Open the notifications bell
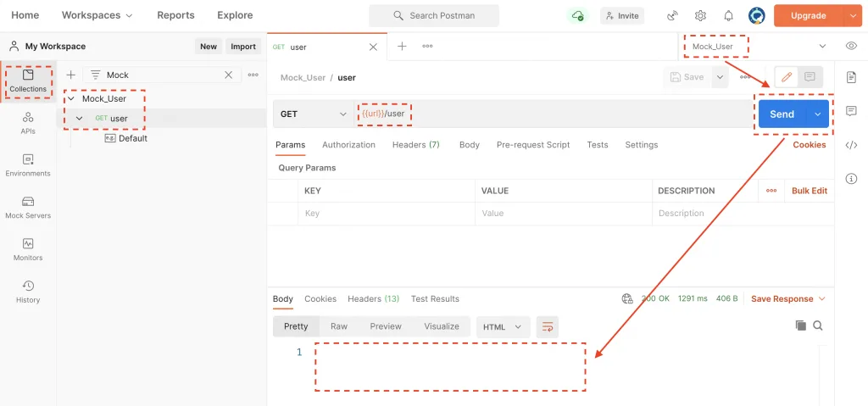 click(x=728, y=15)
